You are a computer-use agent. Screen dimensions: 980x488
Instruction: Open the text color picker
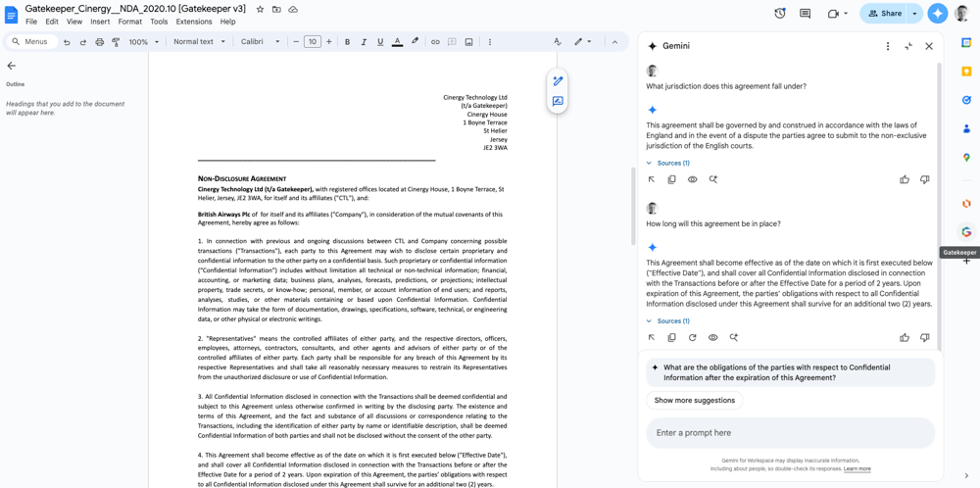(397, 42)
